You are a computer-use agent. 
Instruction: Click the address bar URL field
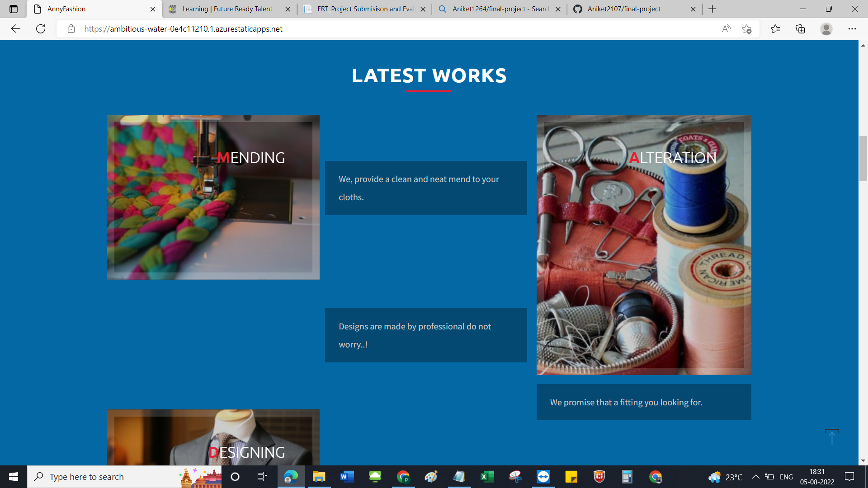[398, 29]
